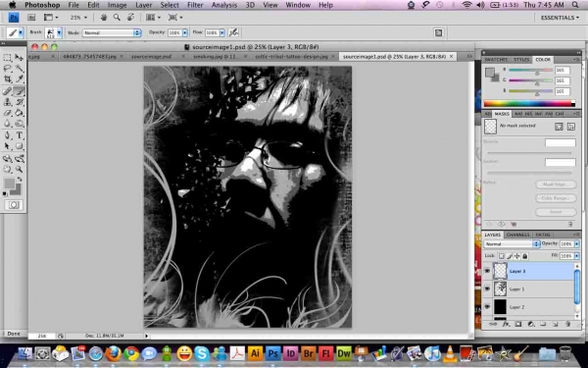This screenshot has width=588, height=368.
Task: Swap foreground and background colors
Action: 20,180
